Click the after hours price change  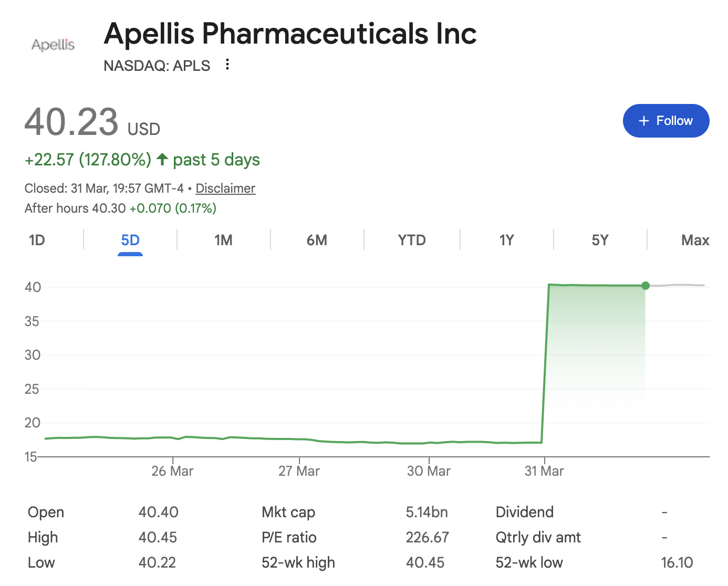coord(173,208)
